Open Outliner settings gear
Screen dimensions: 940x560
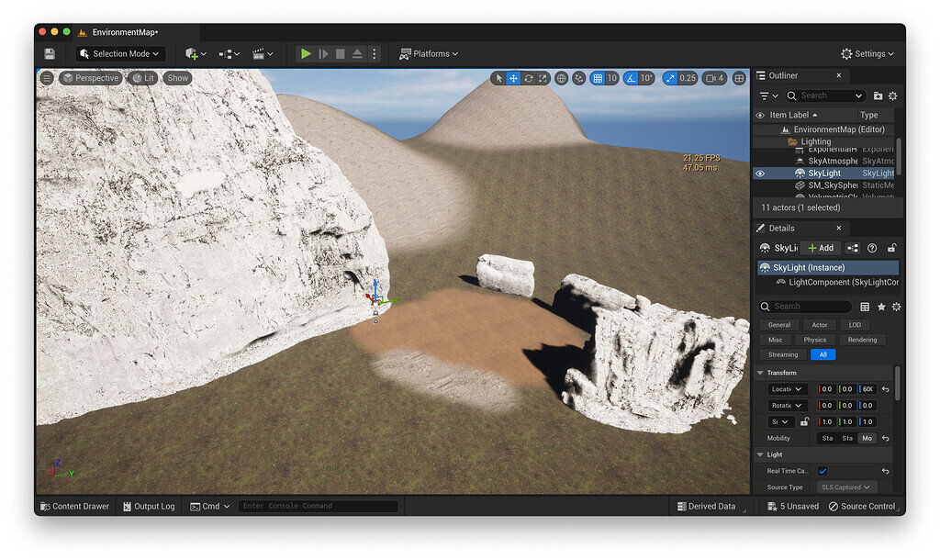(892, 95)
